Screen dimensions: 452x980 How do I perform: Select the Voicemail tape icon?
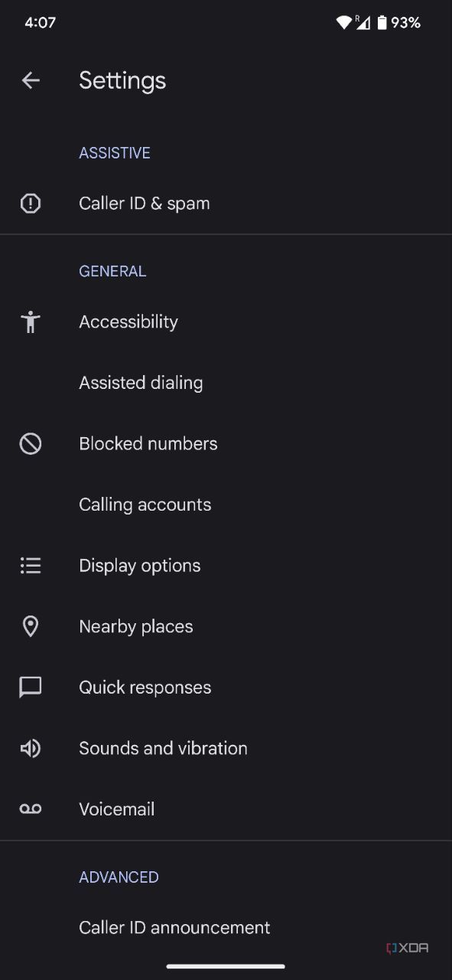pos(31,808)
